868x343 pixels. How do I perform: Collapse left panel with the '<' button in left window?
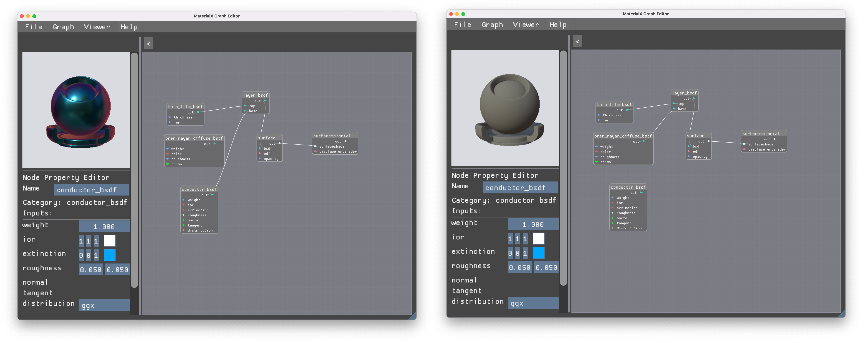[148, 43]
